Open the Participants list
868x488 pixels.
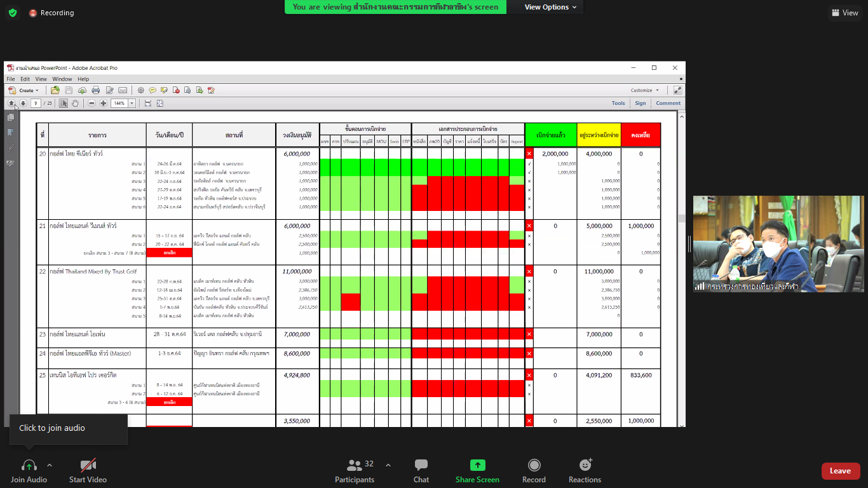pos(355,466)
